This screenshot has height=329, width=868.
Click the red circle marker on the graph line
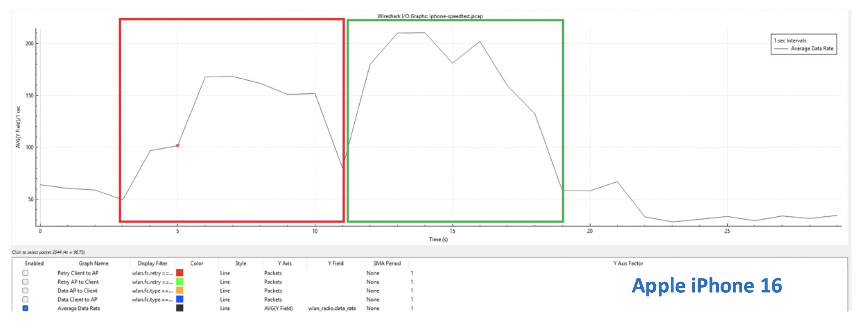(x=177, y=146)
